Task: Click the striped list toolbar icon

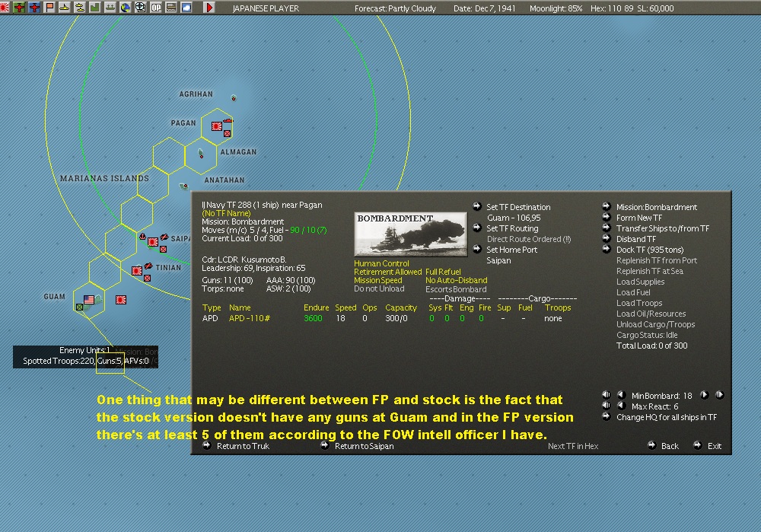Action: point(170,8)
